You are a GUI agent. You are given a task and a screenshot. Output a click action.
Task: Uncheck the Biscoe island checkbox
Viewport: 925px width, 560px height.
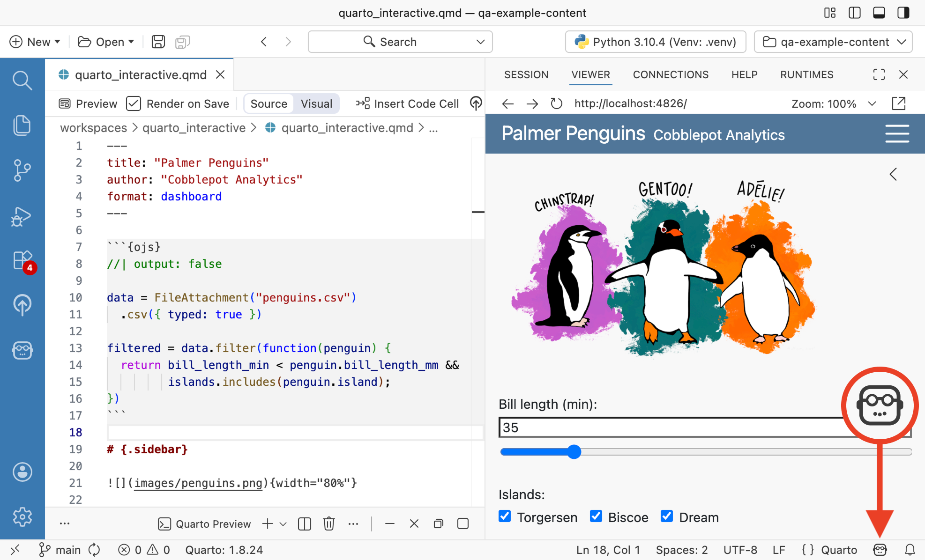[x=596, y=516]
